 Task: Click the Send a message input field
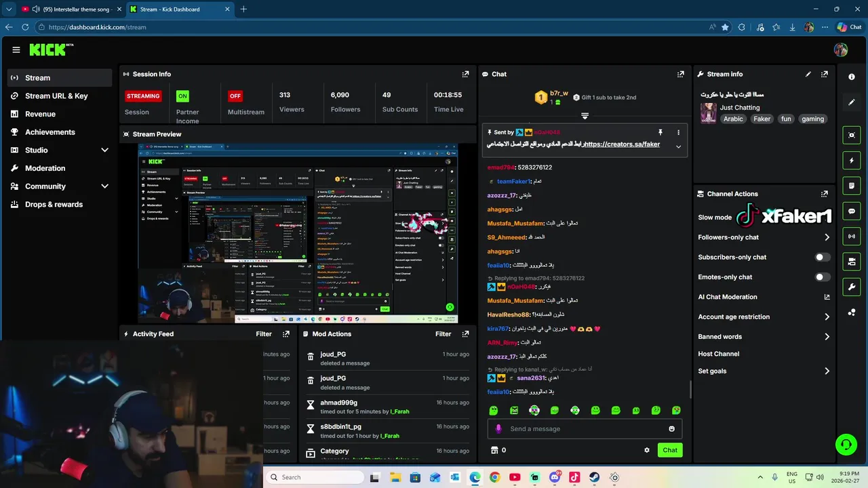(x=585, y=428)
